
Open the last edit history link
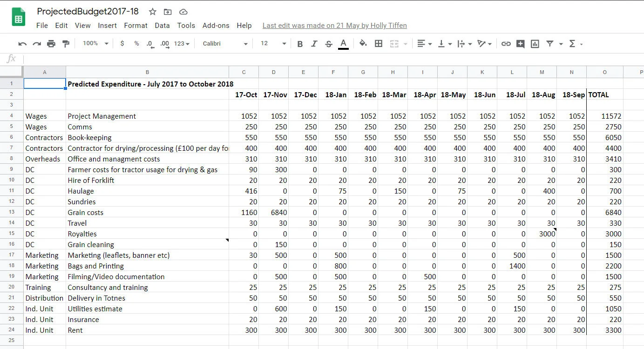[334, 26]
